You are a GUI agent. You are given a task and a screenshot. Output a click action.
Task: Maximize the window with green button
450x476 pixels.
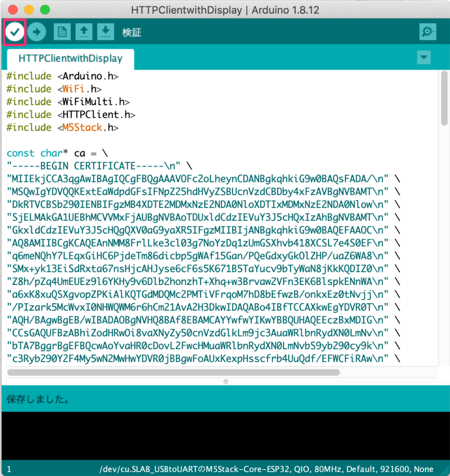click(45, 10)
